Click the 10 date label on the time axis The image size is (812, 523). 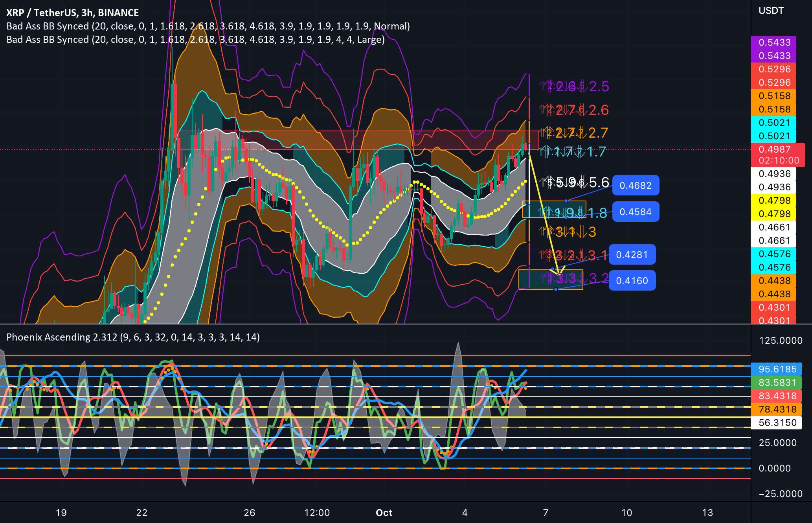coord(626,512)
